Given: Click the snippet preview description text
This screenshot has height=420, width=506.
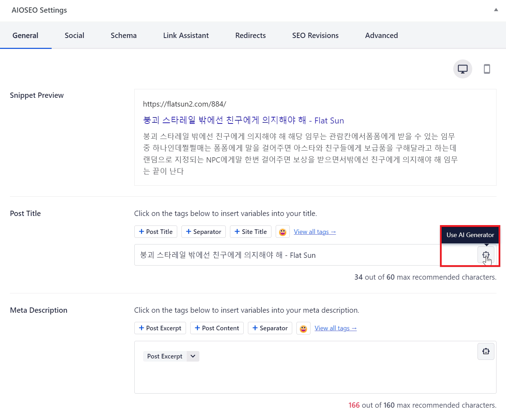Looking at the screenshot, I should pos(300,154).
